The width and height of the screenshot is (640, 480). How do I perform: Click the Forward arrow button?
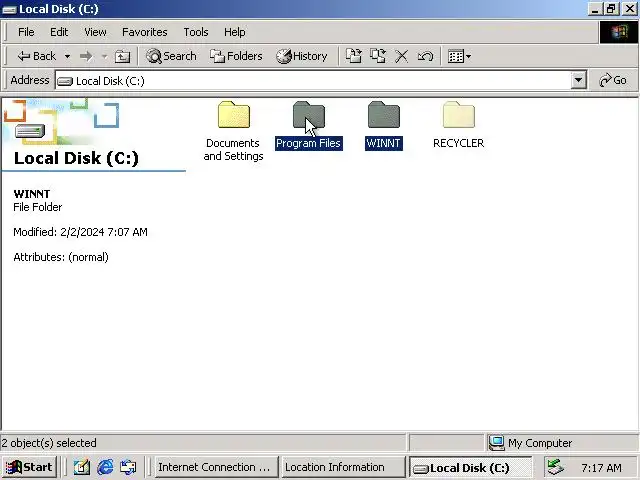click(x=86, y=56)
